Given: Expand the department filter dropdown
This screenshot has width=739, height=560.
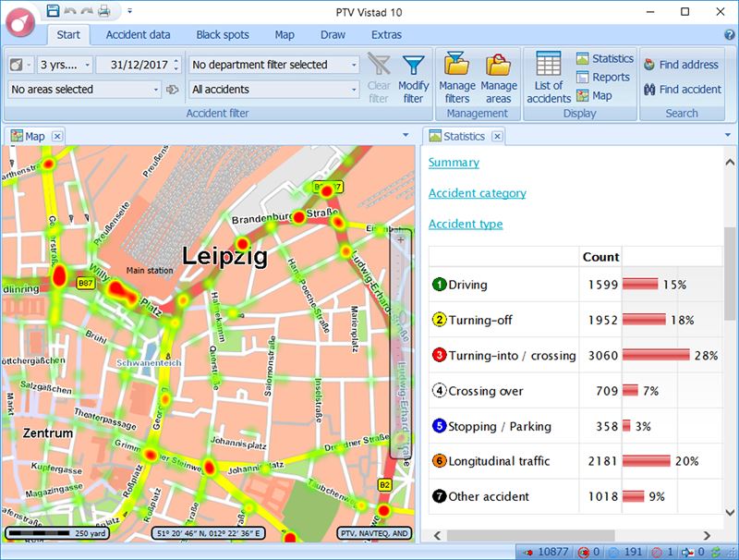Looking at the screenshot, I should click(x=354, y=66).
